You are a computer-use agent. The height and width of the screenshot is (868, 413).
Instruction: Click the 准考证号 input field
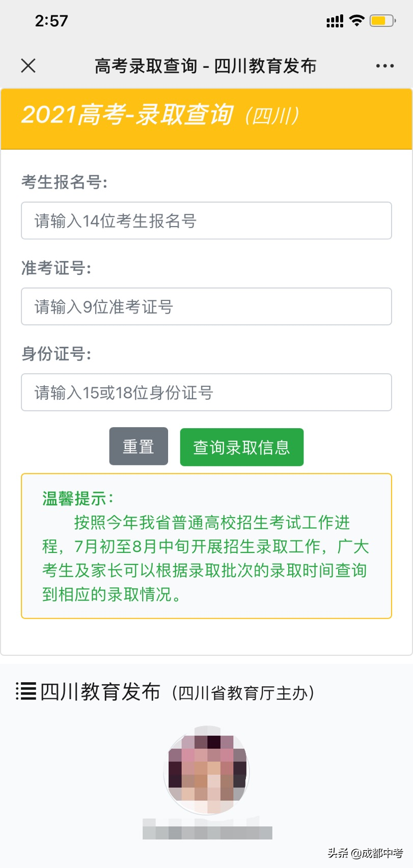[206, 306]
